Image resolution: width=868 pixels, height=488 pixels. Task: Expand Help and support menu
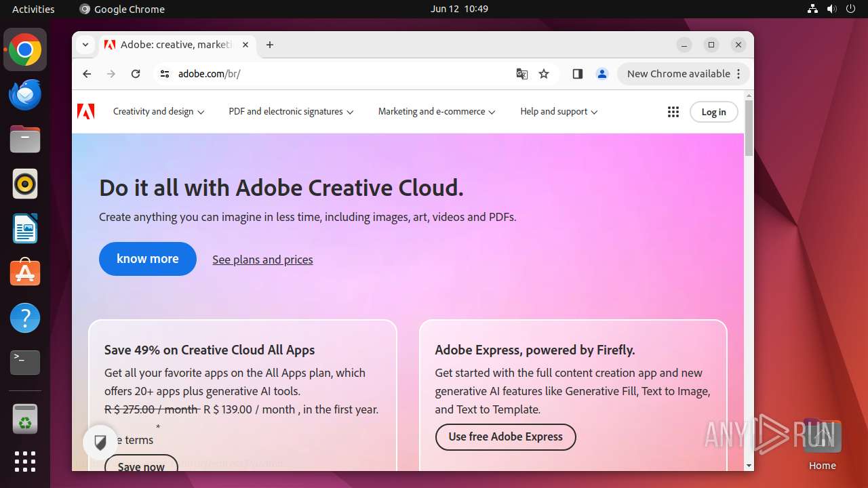pos(559,112)
